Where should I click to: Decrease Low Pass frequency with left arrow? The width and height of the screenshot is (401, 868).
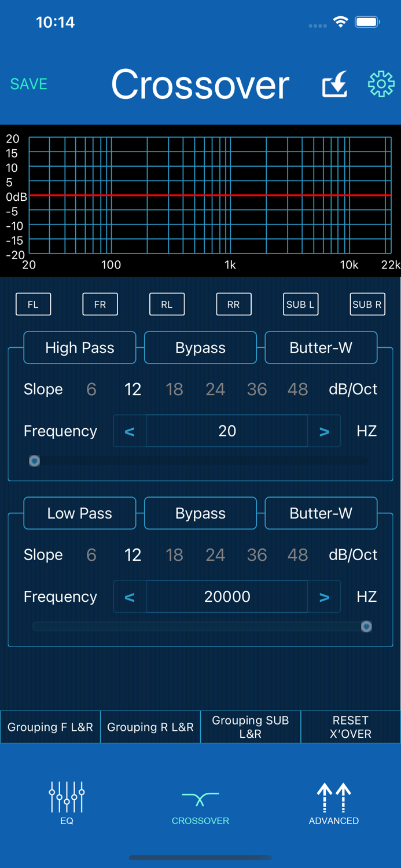[x=130, y=597]
